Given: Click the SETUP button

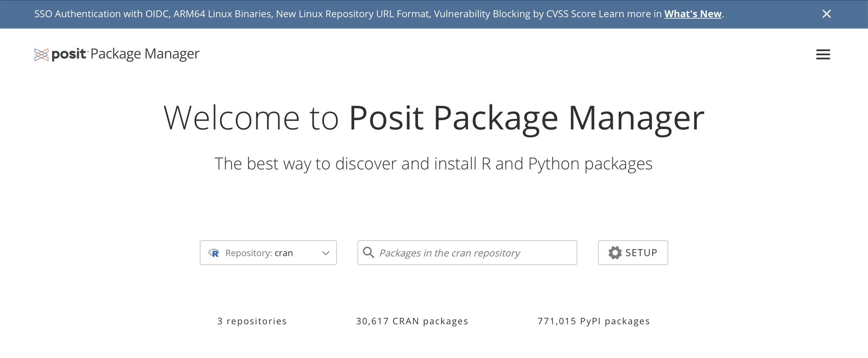Looking at the screenshot, I should pyautogui.click(x=632, y=252).
